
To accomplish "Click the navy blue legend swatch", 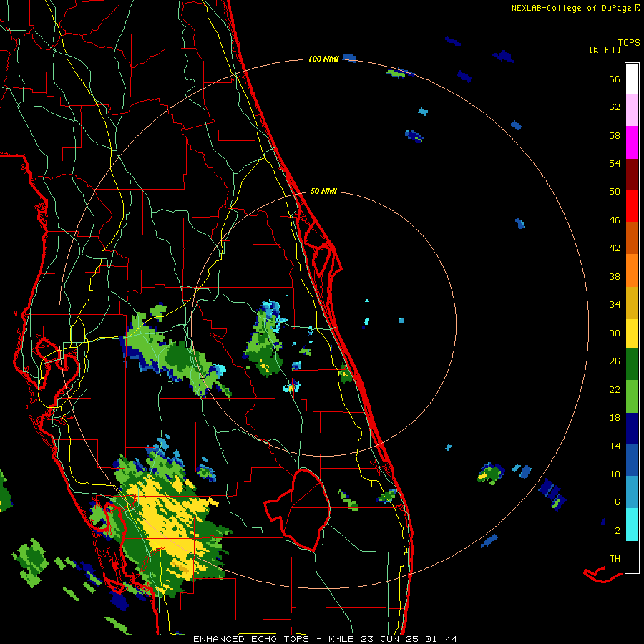I will tap(632, 429).
